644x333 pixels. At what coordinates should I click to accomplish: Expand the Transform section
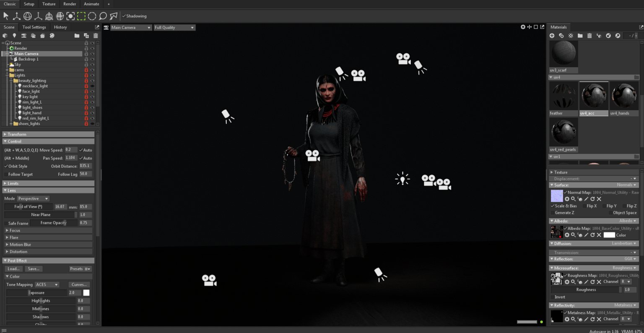pyautogui.click(x=48, y=134)
